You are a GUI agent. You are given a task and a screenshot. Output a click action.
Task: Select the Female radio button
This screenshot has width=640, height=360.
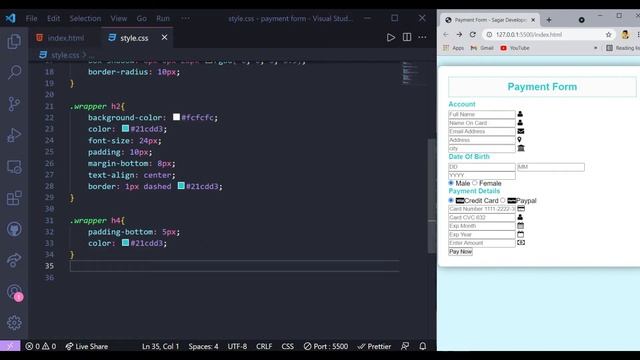(475, 183)
